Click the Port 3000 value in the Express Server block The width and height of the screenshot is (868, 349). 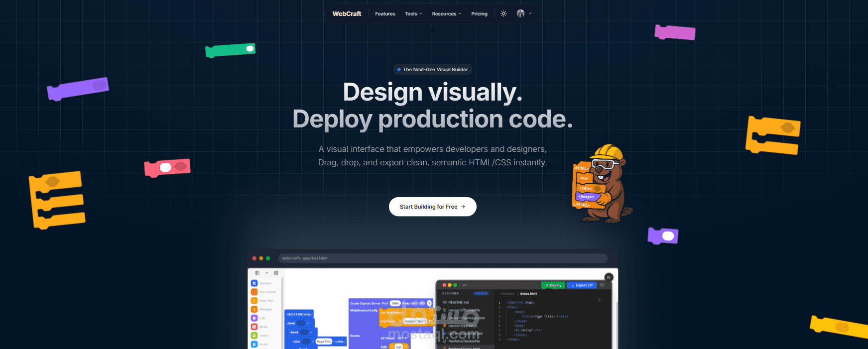coord(395,303)
